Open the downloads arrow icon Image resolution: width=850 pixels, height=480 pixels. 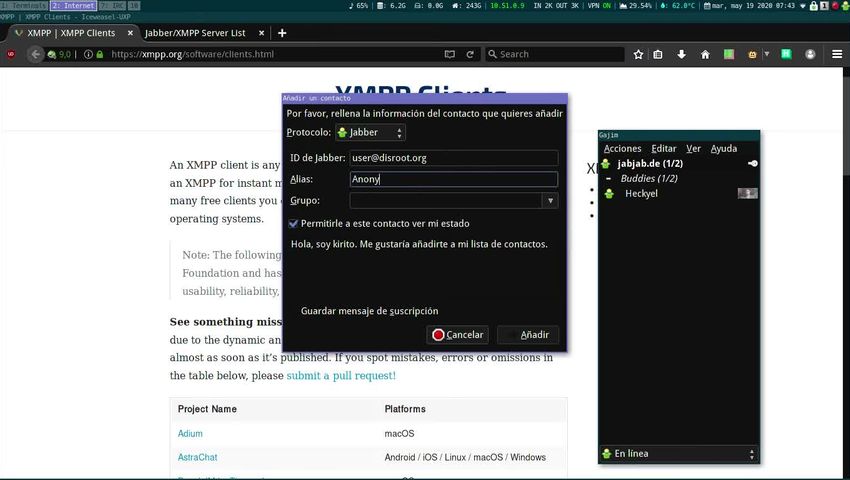(681, 54)
